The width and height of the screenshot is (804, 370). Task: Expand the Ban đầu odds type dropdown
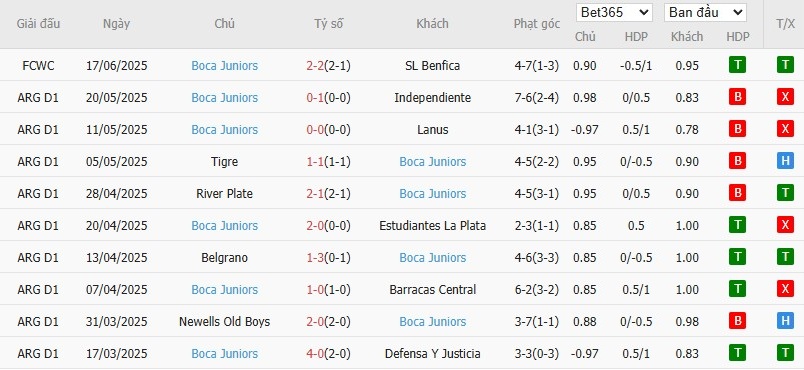[705, 13]
